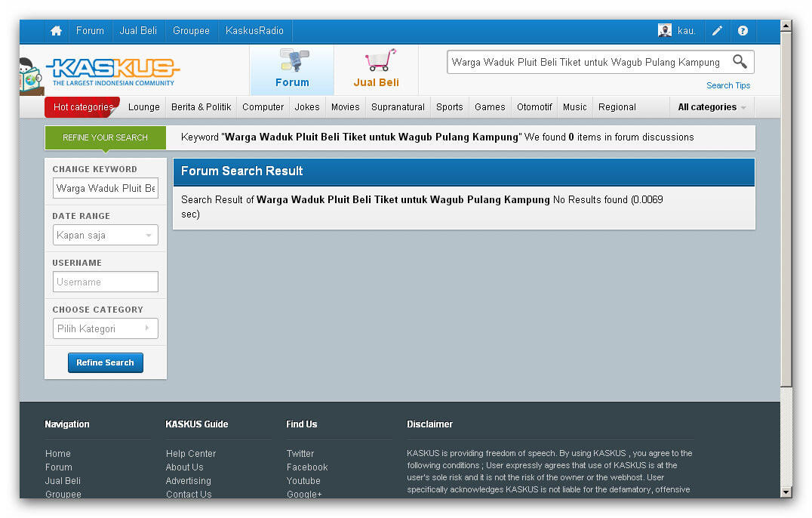
Task: Open the Twitter footer link
Action: [x=300, y=453]
